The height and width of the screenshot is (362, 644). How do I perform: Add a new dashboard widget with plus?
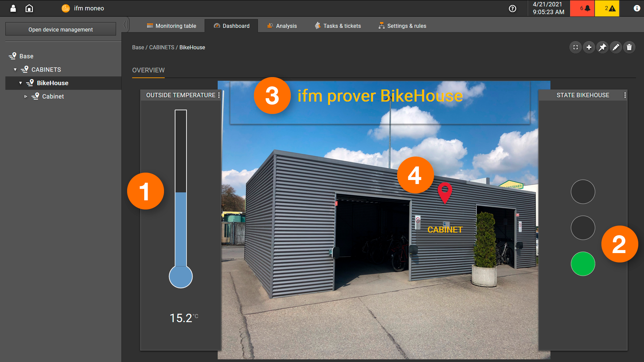pyautogui.click(x=589, y=47)
